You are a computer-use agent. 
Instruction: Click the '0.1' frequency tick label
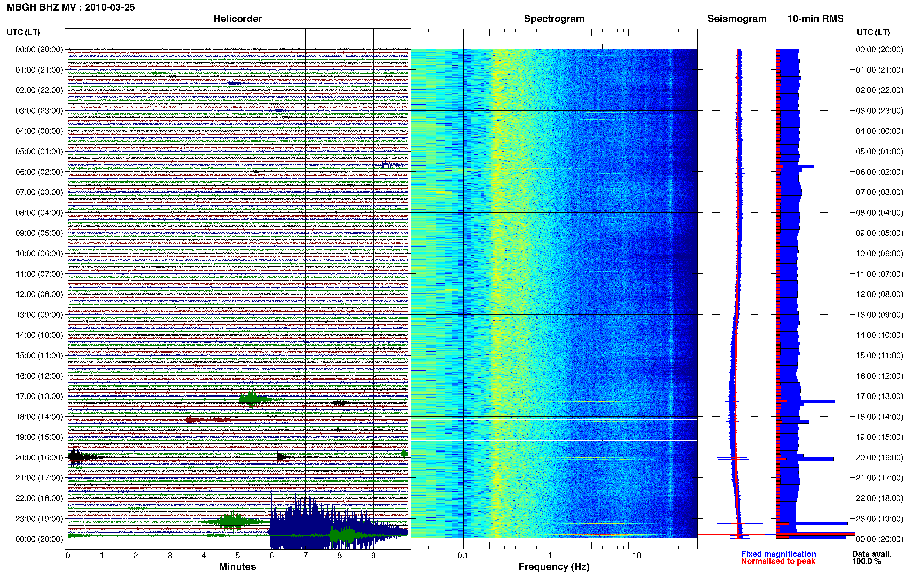pyautogui.click(x=463, y=555)
